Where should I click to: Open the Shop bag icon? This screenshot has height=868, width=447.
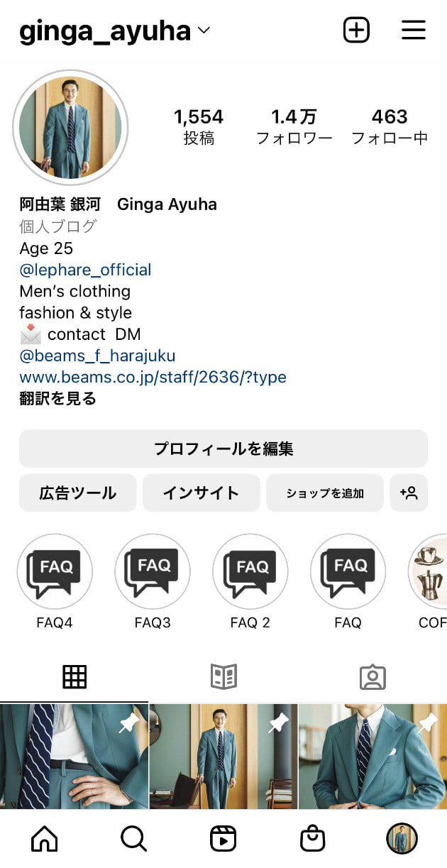[312, 839]
